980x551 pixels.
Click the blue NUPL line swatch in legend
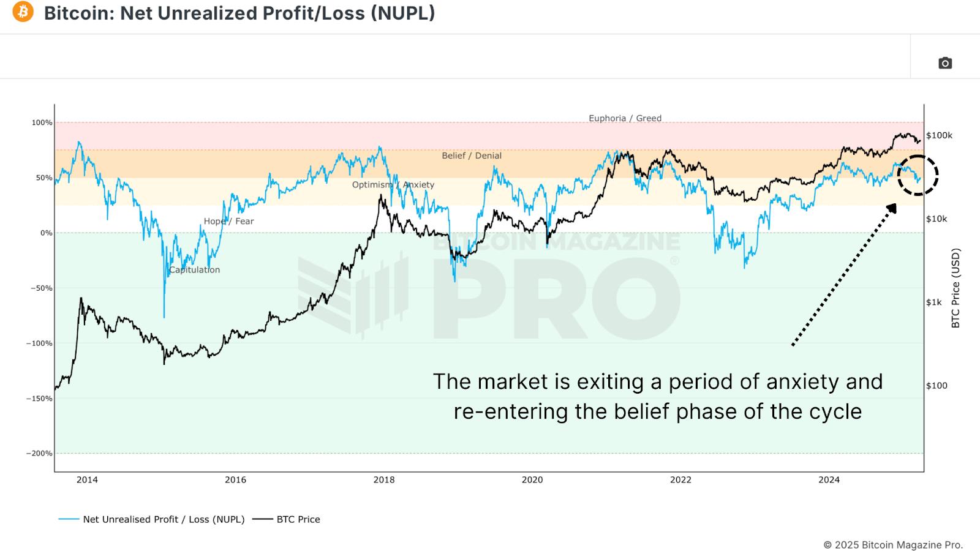pos(69,519)
